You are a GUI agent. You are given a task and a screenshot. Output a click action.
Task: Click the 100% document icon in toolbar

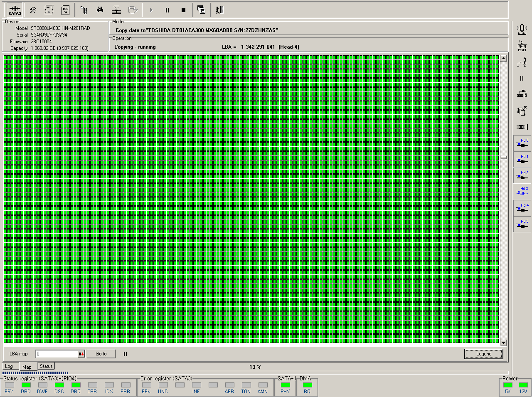[65, 10]
